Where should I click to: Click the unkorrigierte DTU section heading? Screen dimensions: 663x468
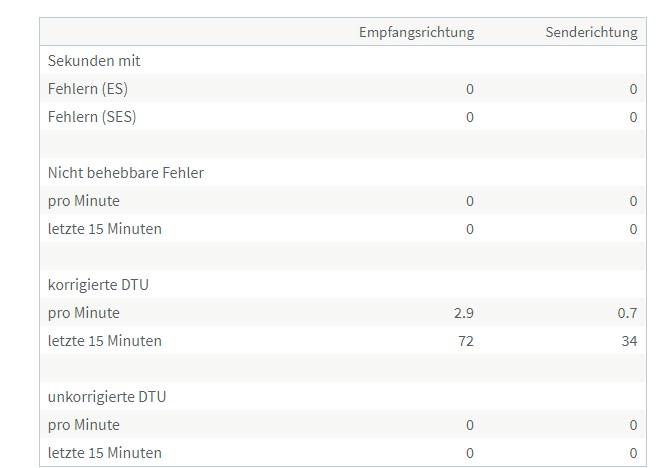(107, 397)
